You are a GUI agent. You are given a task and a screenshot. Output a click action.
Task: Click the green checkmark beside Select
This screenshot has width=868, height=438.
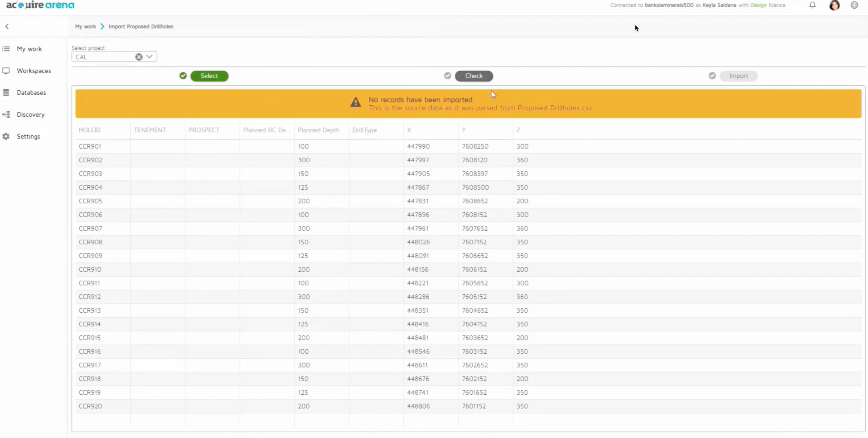183,76
